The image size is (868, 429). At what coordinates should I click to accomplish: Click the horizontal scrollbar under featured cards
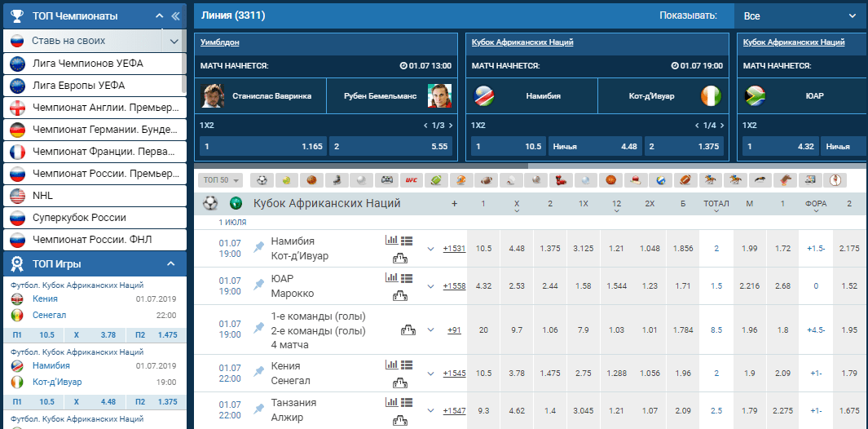pos(360,166)
